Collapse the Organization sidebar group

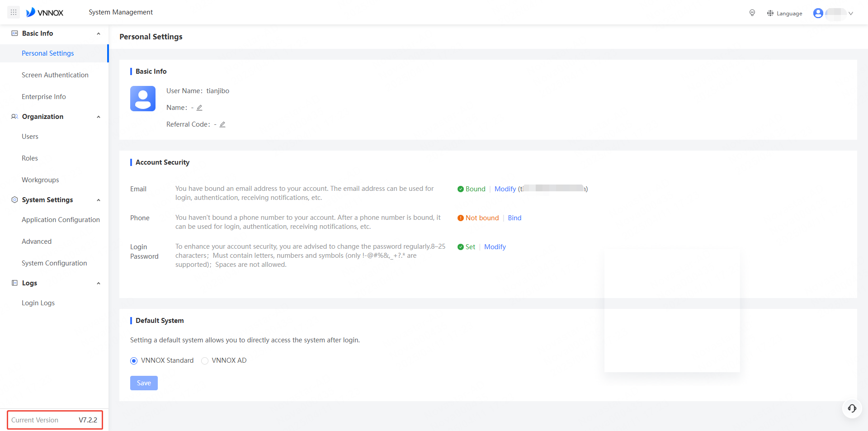pyautogui.click(x=99, y=117)
